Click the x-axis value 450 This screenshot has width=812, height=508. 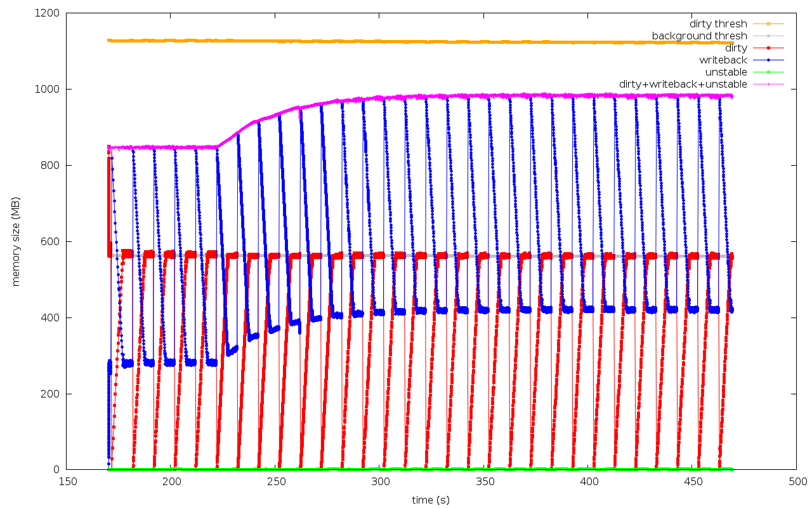(692, 482)
